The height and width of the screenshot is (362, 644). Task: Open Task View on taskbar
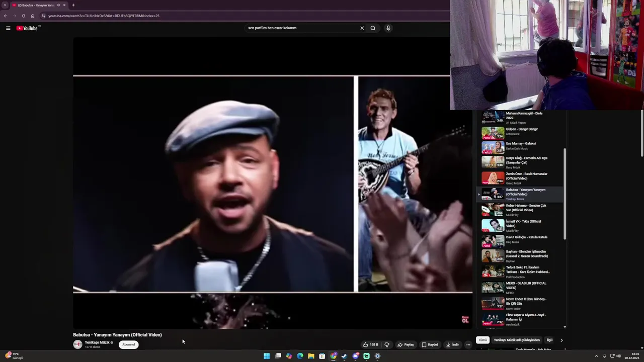(x=278, y=356)
